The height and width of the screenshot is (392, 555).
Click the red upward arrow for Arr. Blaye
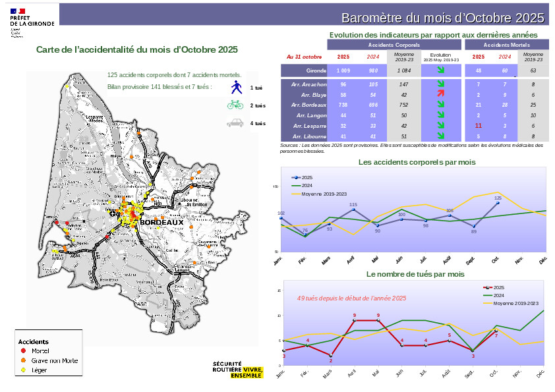pyautogui.click(x=440, y=95)
